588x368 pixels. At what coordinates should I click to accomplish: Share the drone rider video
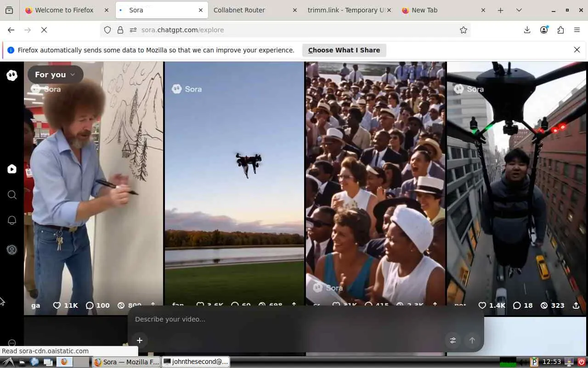point(576,305)
